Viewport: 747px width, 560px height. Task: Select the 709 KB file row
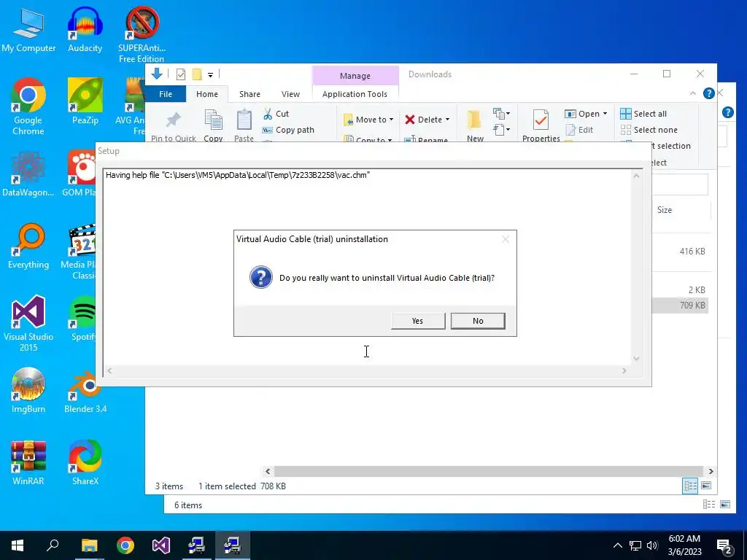point(680,306)
